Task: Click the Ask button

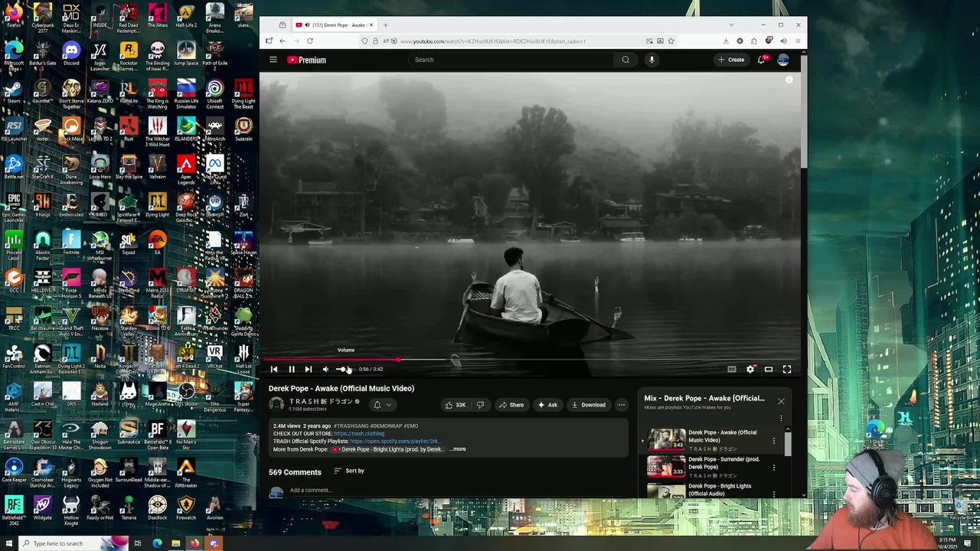Action: tap(547, 405)
